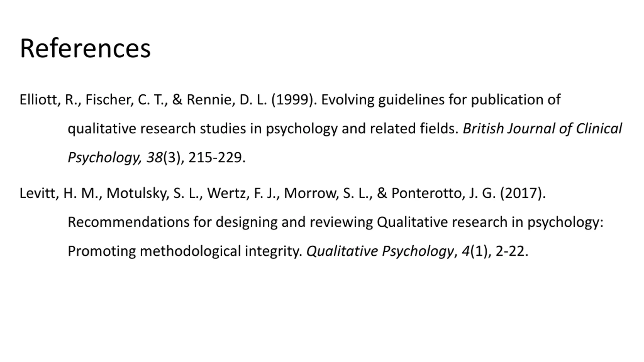Image resolution: width=644 pixels, height=362 pixels.
Task: Click the italic Qualitative Psychology journal title
Action: [x=380, y=251]
